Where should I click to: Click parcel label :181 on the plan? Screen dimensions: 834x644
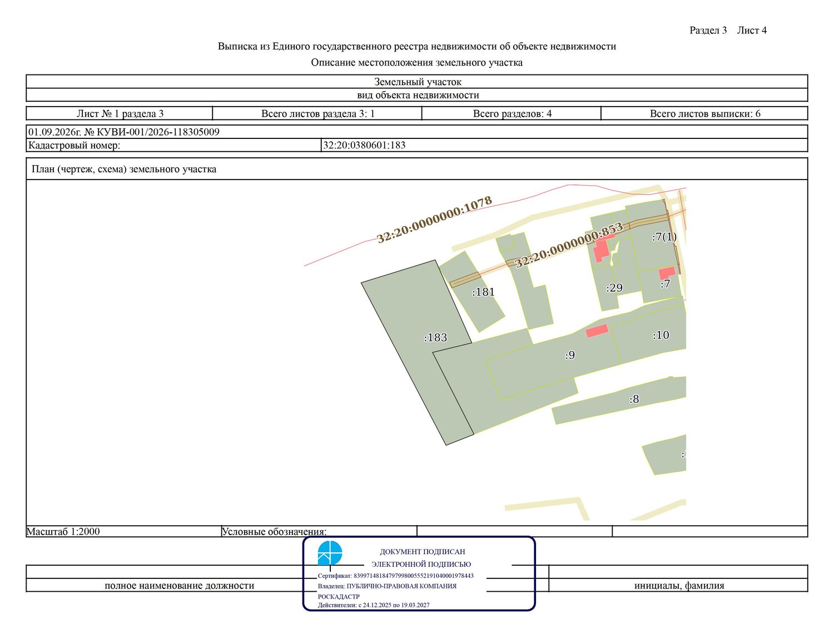point(483,292)
